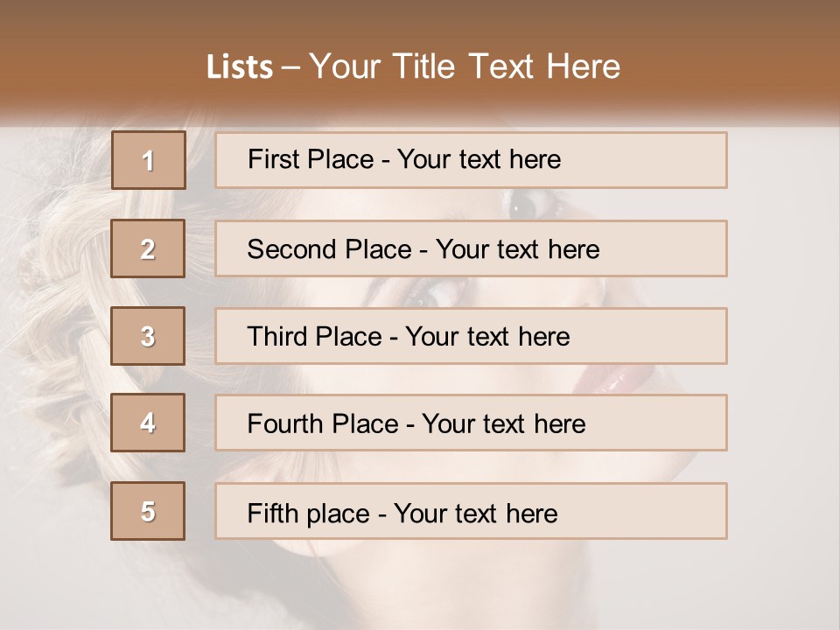Click the Third Place text bar
The height and width of the screenshot is (630, 840).
[x=471, y=336]
